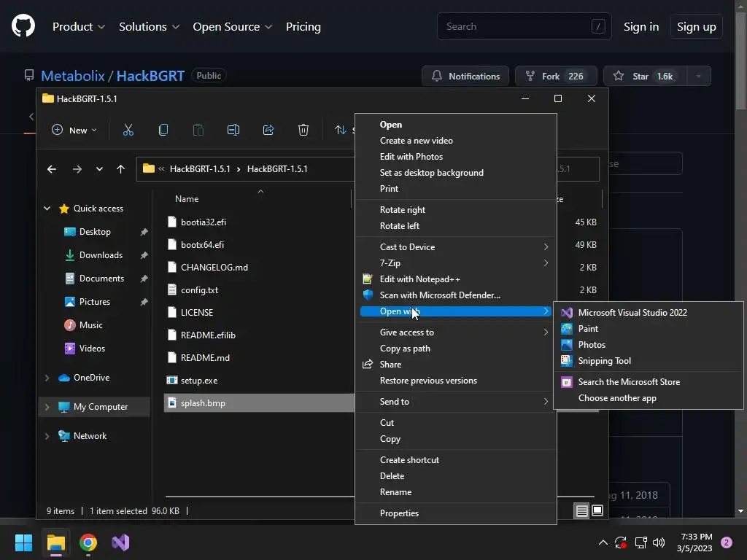Select Rotate right in context menu
Screen dimensions: 747x560
point(456,211)
